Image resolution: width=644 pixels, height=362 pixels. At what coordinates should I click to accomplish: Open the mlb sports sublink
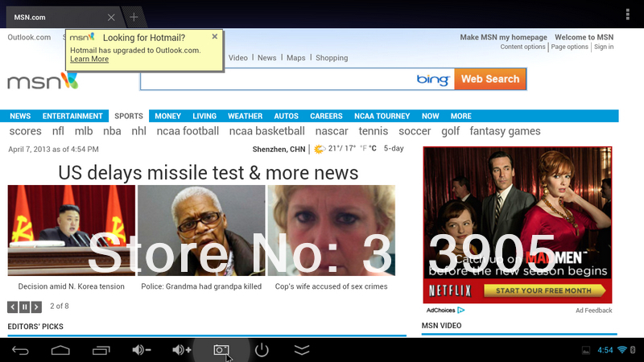pyautogui.click(x=84, y=131)
